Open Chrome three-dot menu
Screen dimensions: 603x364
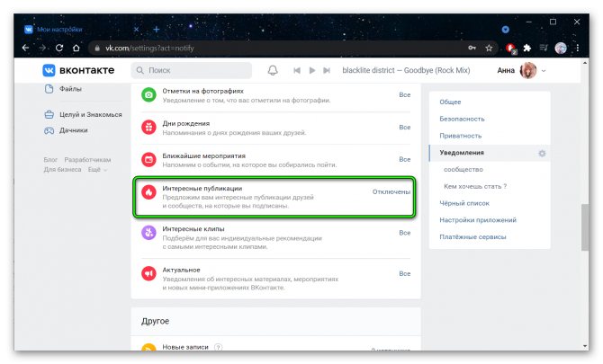pos(577,48)
